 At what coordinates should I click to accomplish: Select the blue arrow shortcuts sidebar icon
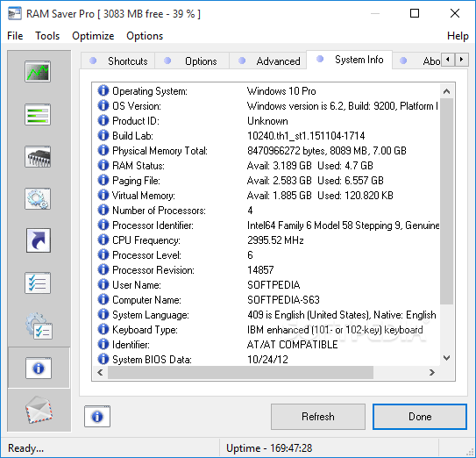[x=39, y=240]
